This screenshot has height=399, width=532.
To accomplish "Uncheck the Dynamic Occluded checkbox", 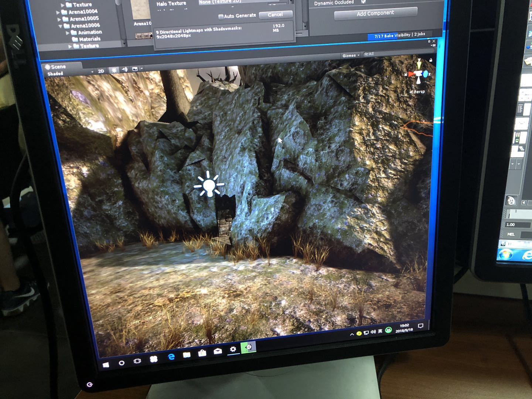I will pyautogui.click(x=363, y=2).
